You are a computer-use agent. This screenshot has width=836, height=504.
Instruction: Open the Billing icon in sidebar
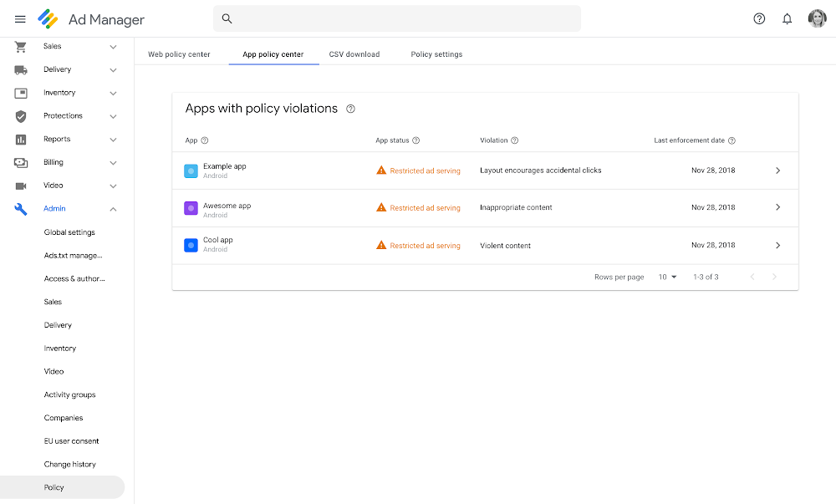point(20,162)
